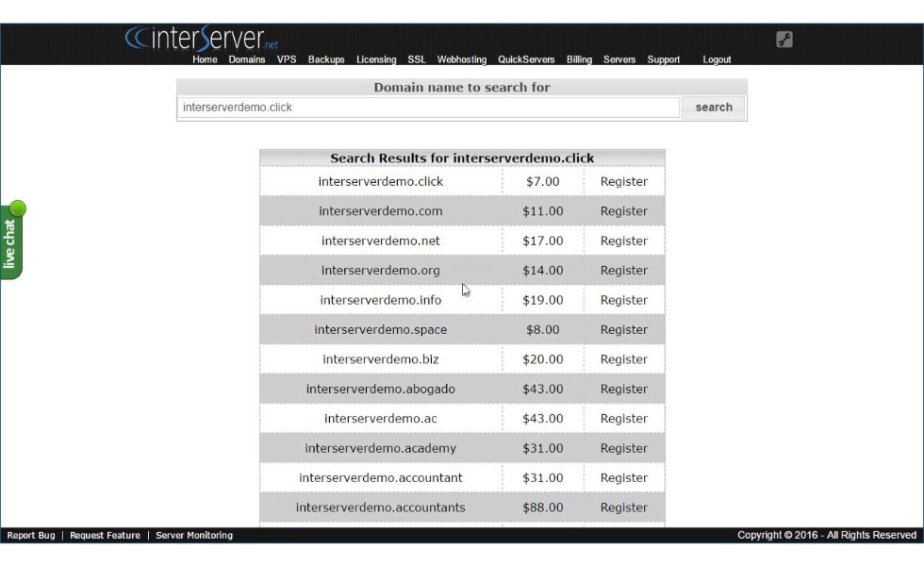Select interserverdemo.space domain name cell
This screenshot has height=566, width=924.
(381, 329)
